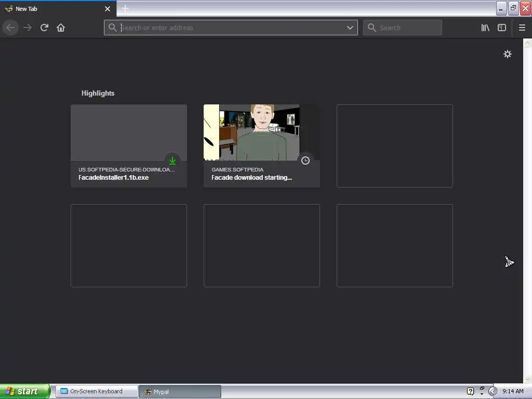This screenshot has width=532, height=399.
Task: Click the search box magnifier icon
Action: [372, 28]
